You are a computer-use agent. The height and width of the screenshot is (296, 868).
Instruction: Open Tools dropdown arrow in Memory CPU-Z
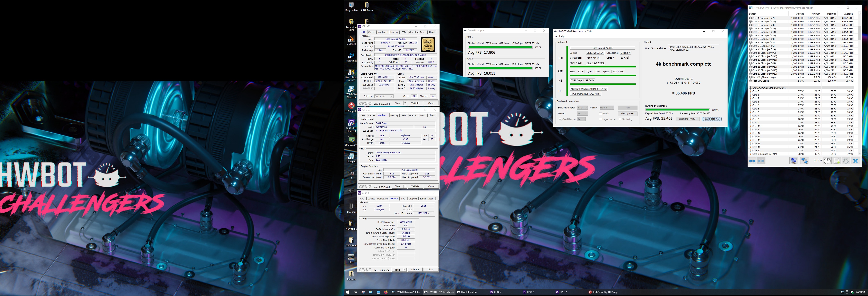405,269
